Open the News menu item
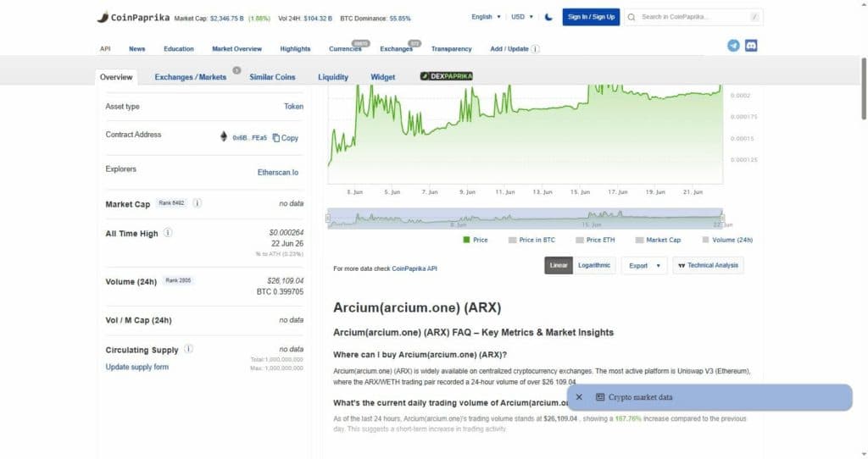This screenshot has height=459, width=868. [136, 48]
